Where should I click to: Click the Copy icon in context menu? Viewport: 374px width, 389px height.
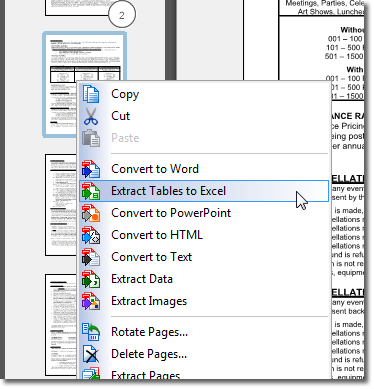tap(91, 94)
